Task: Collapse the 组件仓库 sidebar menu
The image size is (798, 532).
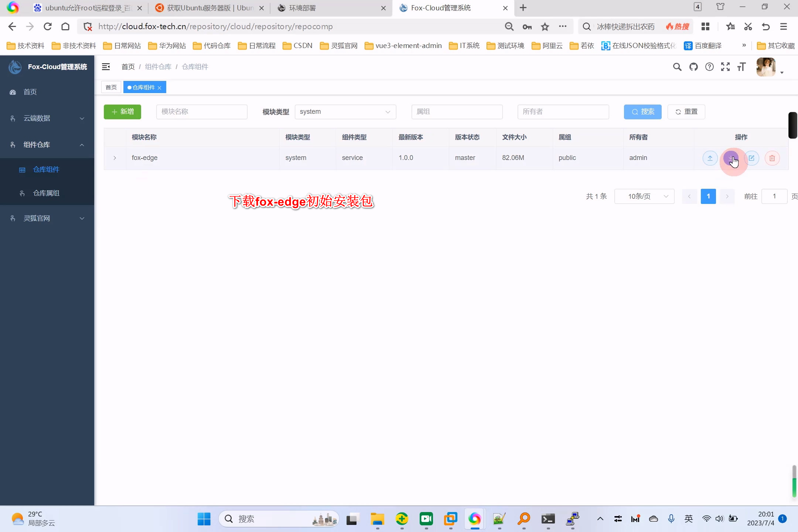Action: click(47, 145)
